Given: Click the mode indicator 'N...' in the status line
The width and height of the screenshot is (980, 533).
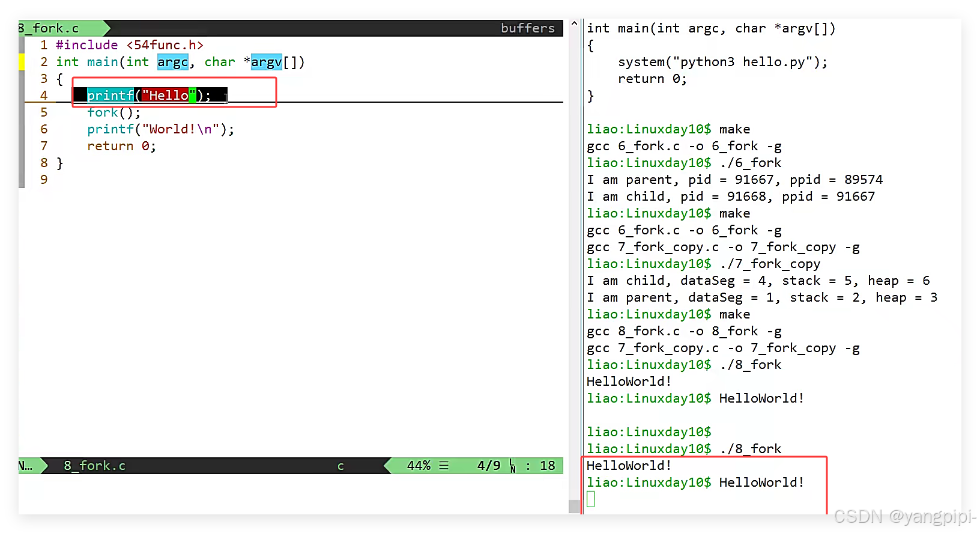Looking at the screenshot, I should click(x=25, y=466).
